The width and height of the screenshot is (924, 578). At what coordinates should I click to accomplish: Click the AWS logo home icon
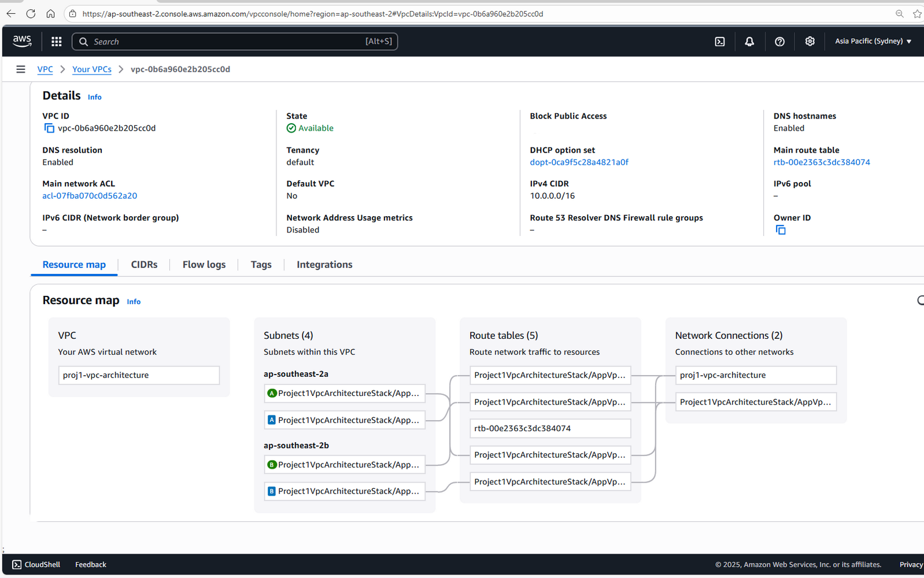[x=22, y=41]
